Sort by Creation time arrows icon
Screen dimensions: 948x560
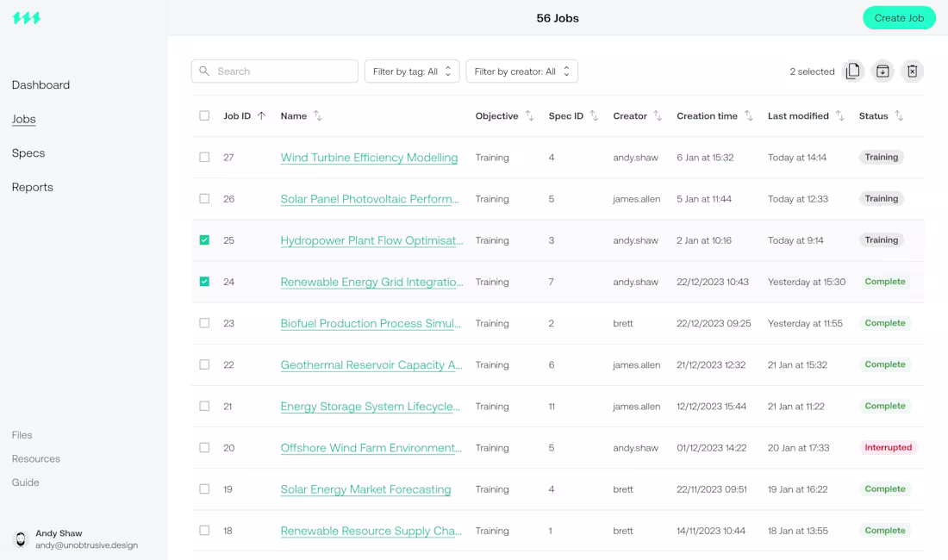[x=749, y=116]
